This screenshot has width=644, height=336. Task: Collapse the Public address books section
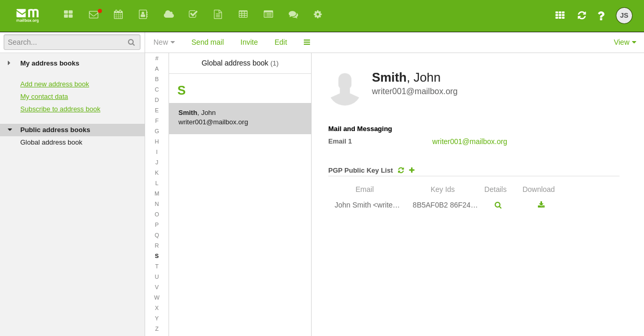(x=9, y=130)
